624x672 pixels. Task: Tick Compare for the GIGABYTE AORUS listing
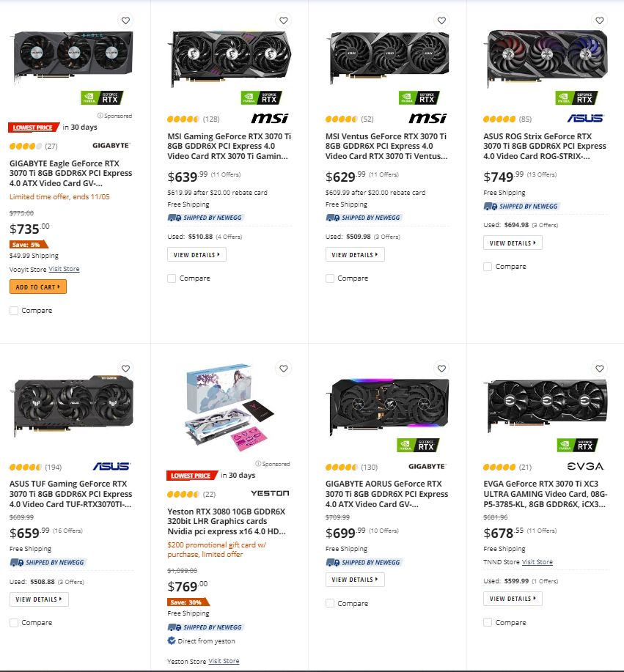click(x=329, y=603)
